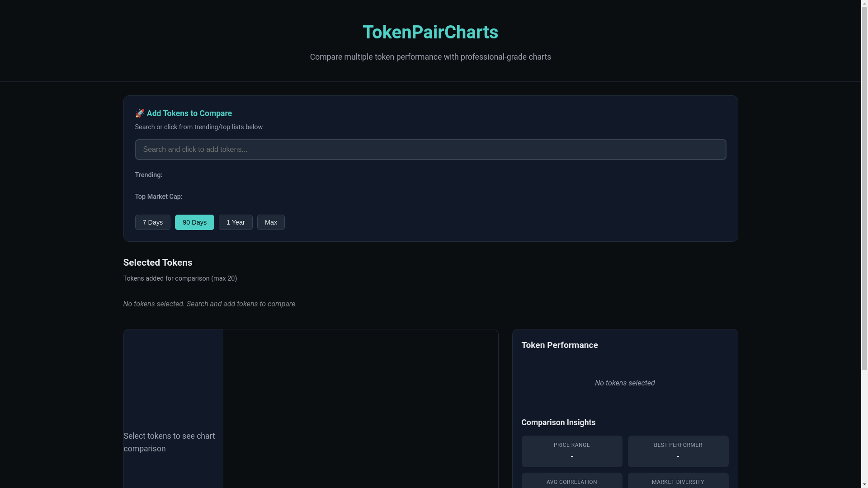Image resolution: width=868 pixels, height=488 pixels.
Task: Click the Trending label
Action: pos(148,175)
